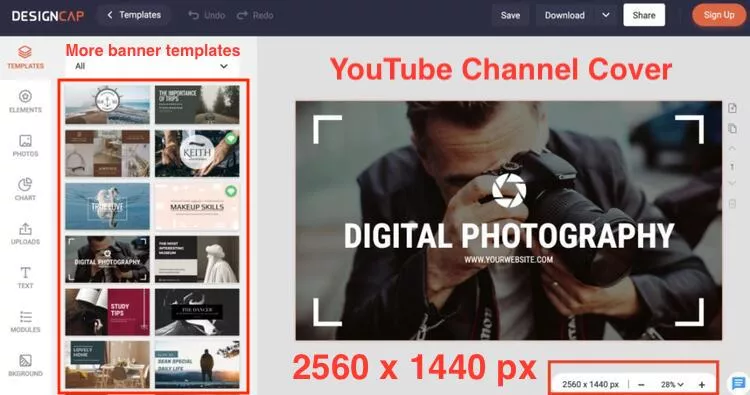The image size is (750, 395).
Task: Duplicate the current page with the copy icon
Action: point(732,128)
